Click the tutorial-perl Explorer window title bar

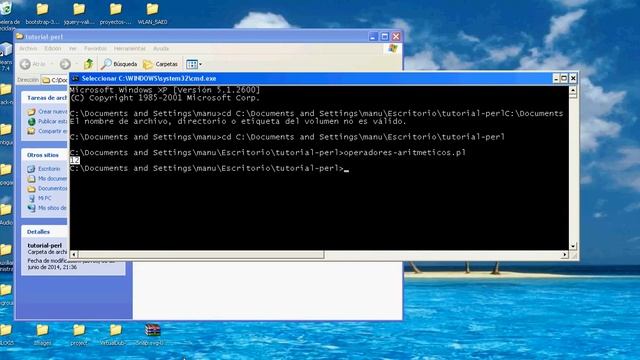[x=192, y=36]
